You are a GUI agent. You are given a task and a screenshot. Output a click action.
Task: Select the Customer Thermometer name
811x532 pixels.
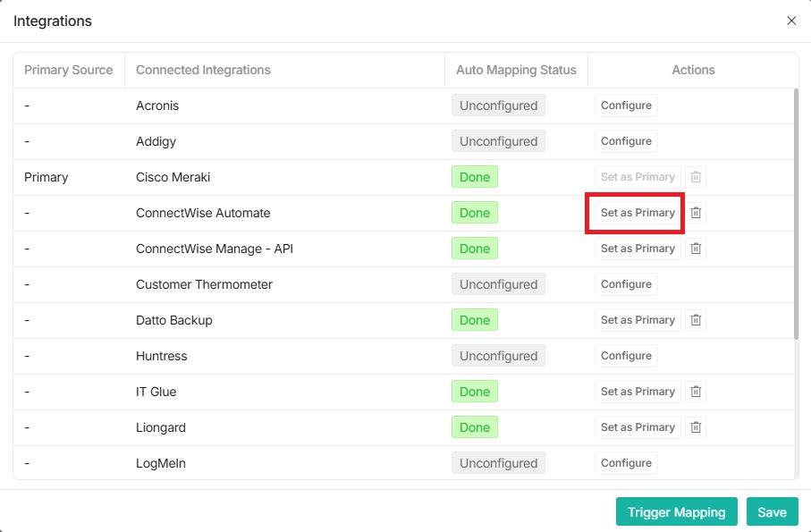[204, 284]
